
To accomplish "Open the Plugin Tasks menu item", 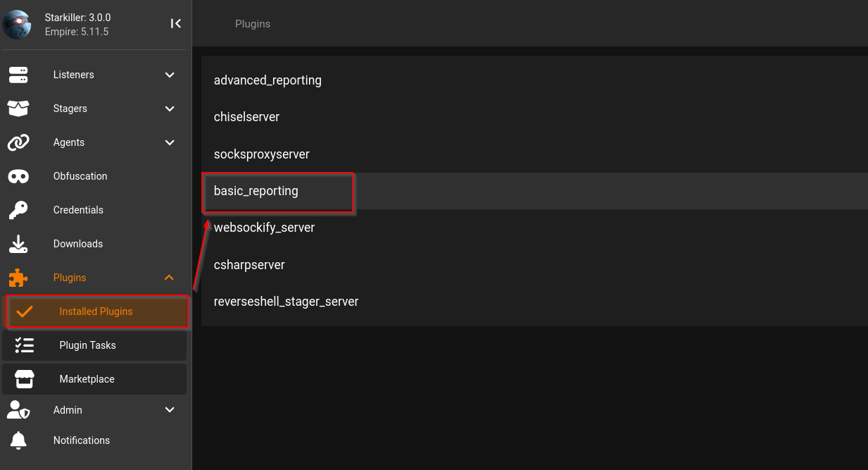I will [x=94, y=345].
